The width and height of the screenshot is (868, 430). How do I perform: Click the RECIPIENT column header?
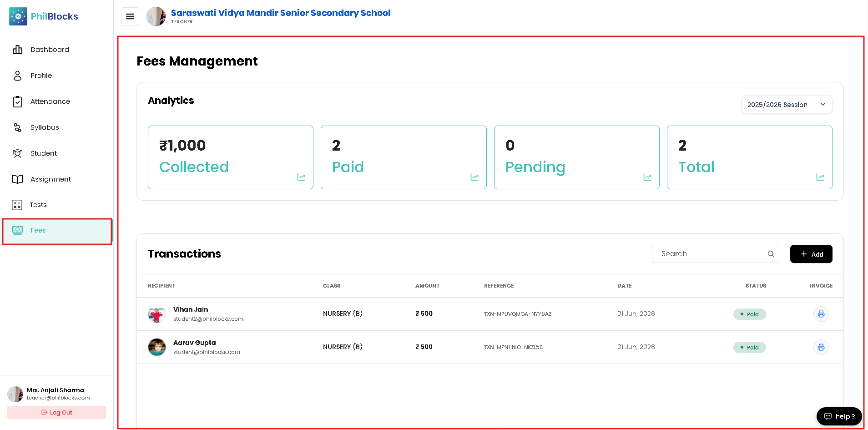(161, 286)
